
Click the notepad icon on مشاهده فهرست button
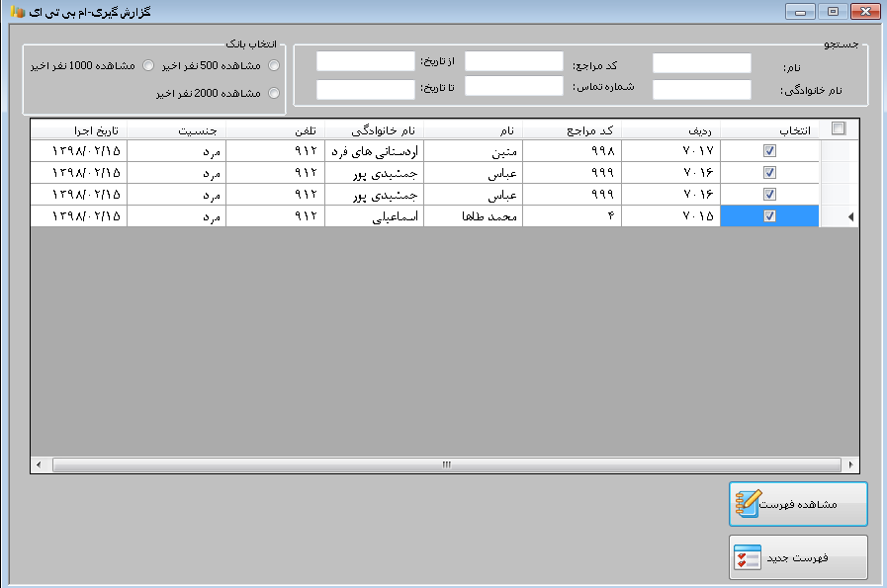click(747, 504)
